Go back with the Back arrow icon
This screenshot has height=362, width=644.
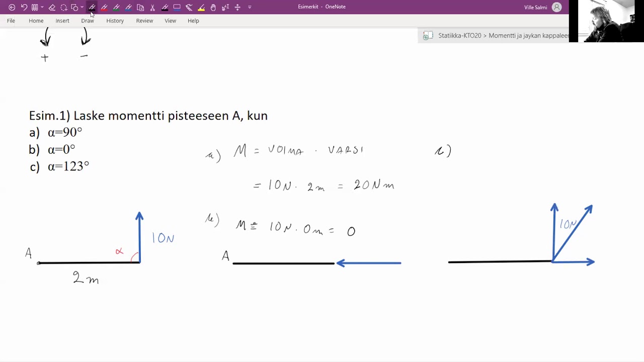12,7
